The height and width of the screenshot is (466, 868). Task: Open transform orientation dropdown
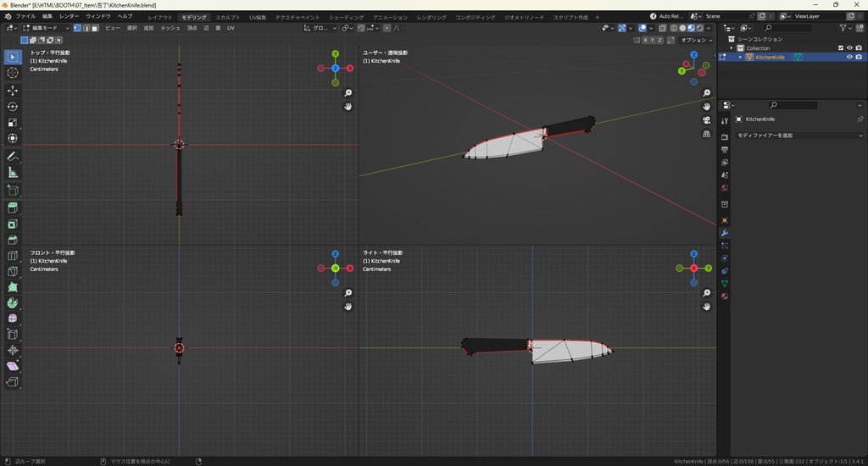click(320, 28)
